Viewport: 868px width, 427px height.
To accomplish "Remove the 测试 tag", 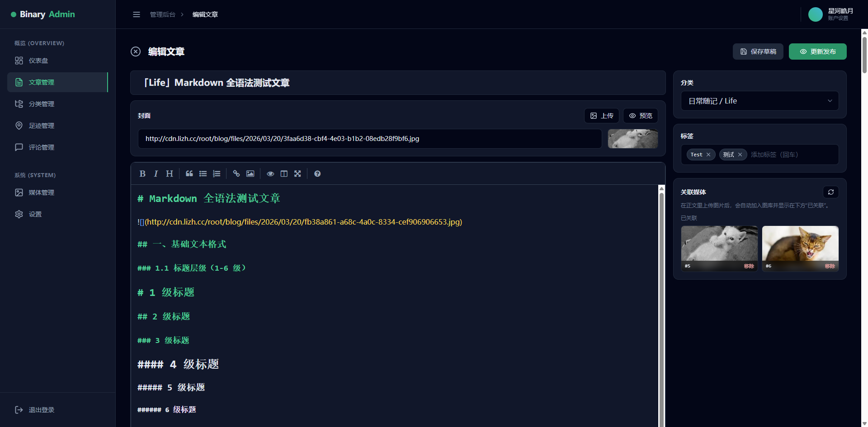I will (740, 155).
